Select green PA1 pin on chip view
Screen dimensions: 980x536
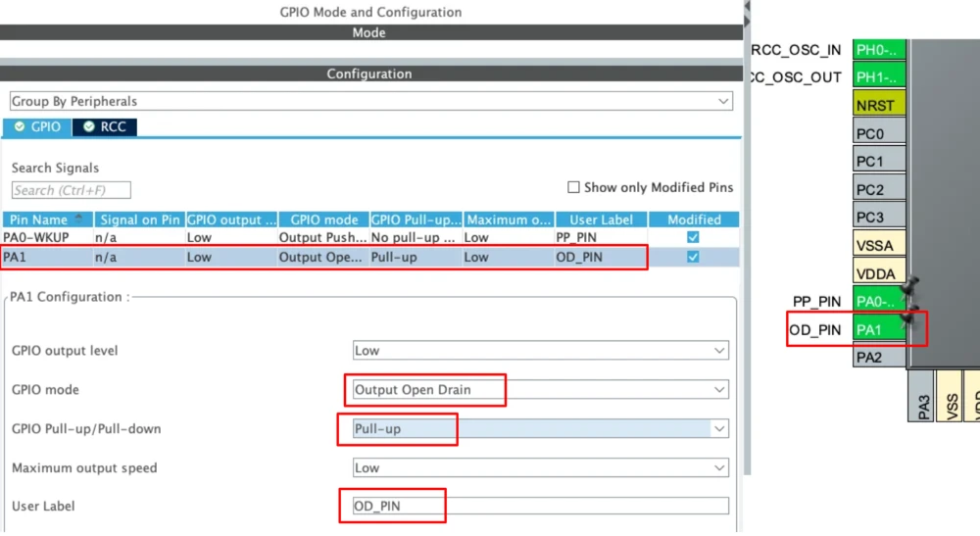click(879, 329)
